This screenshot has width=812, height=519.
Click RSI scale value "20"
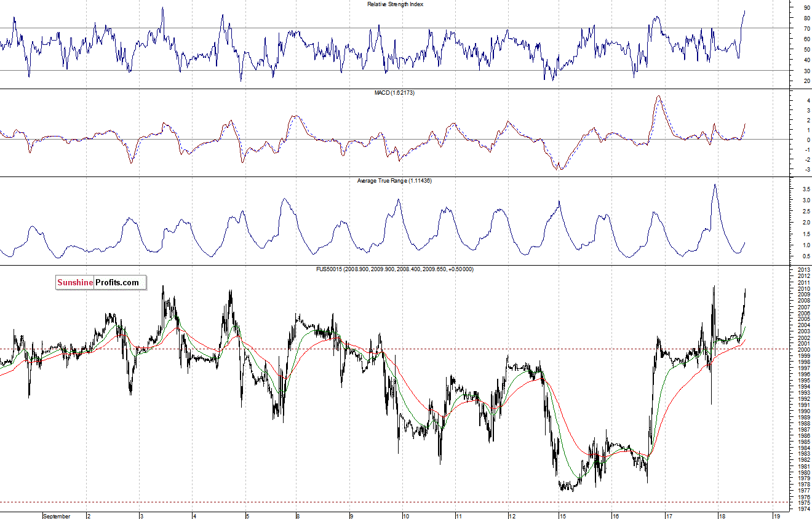[806, 81]
